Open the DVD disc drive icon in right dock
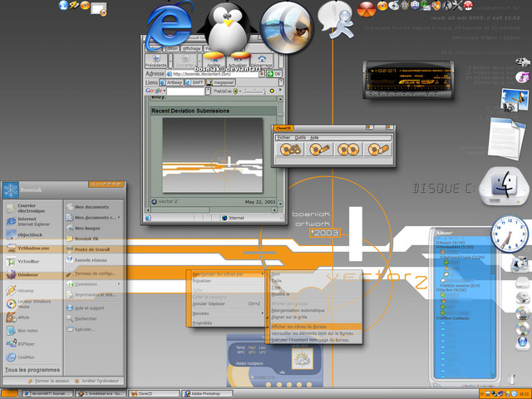Screen dimensions: 532x399 click(x=523, y=314)
